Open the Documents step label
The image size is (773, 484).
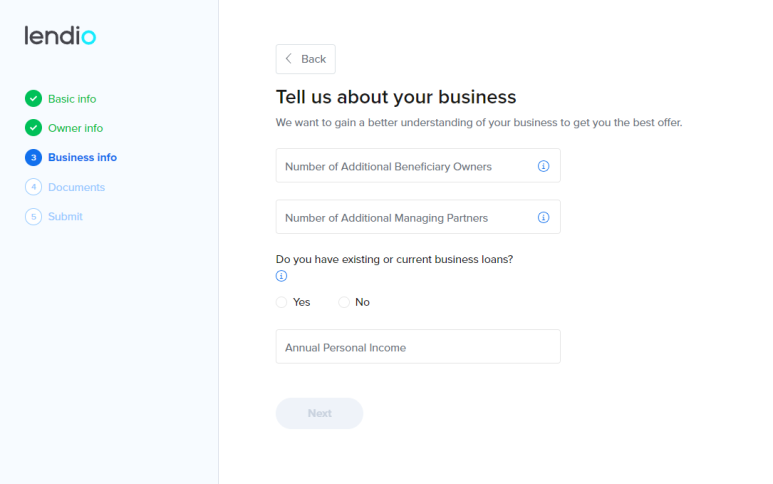pos(76,187)
